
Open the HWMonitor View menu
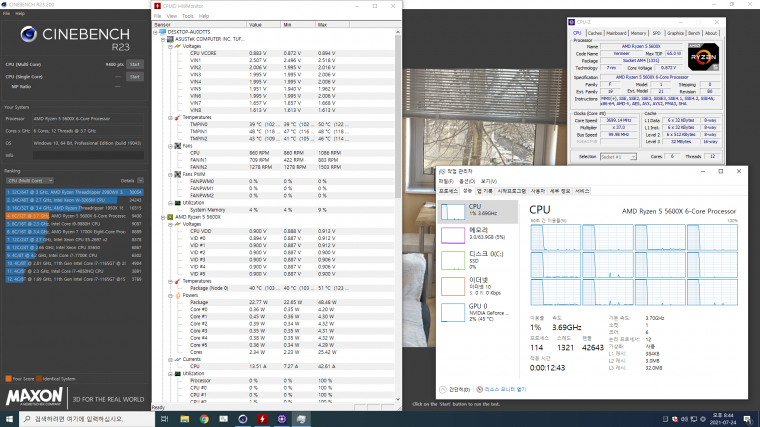click(x=172, y=16)
